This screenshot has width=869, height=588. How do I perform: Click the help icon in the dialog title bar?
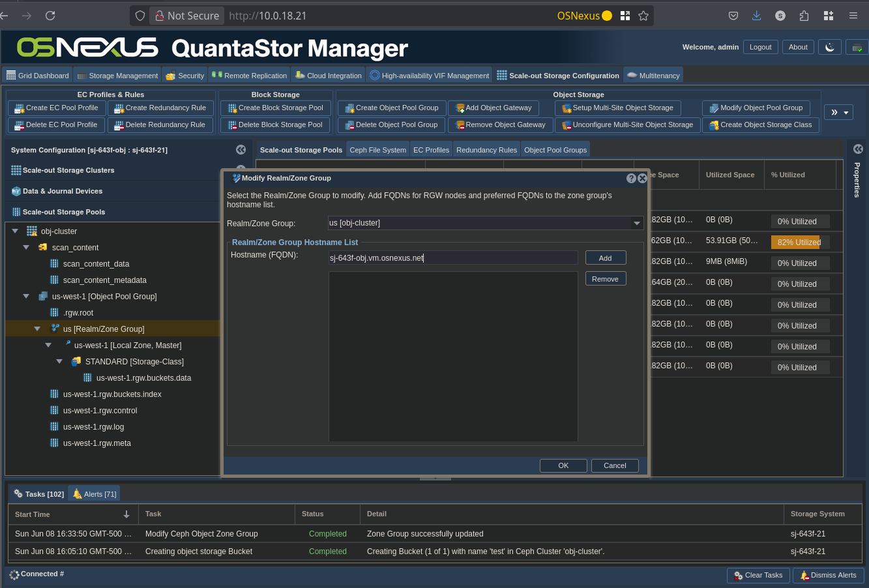tap(631, 178)
